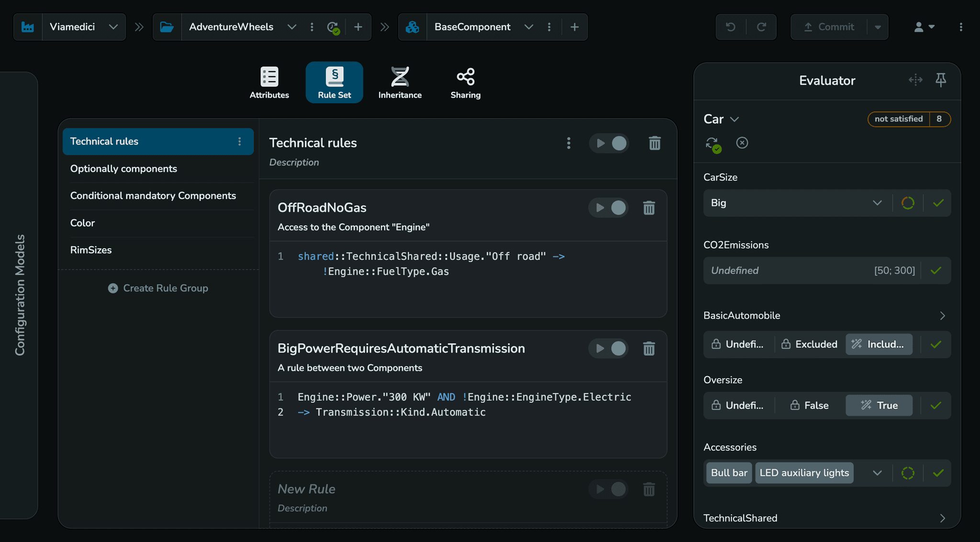Click the New Rule description field
980x542 pixels.
302,508
